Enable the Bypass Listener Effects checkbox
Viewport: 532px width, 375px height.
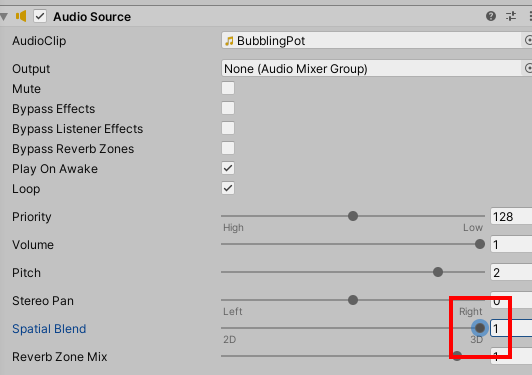tap(228, 128)
